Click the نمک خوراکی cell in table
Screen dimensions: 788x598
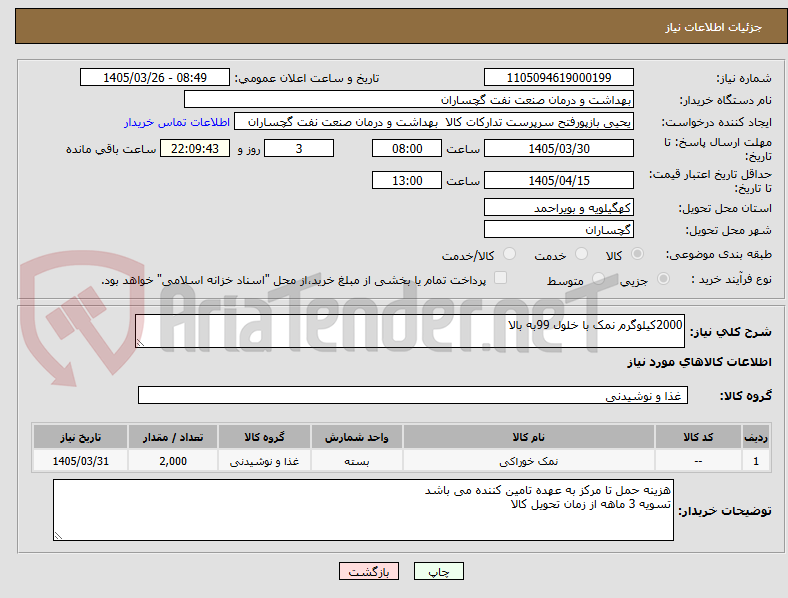529,461
